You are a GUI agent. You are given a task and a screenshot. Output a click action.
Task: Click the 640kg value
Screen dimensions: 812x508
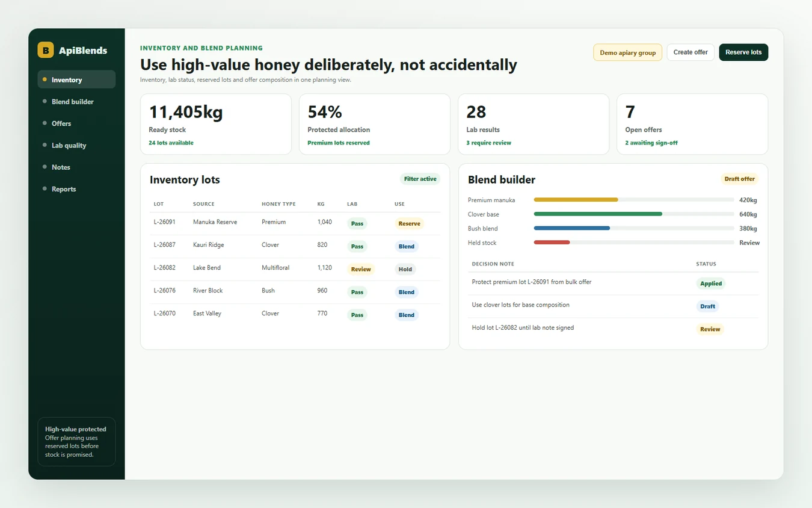click(x=748, y=214)
